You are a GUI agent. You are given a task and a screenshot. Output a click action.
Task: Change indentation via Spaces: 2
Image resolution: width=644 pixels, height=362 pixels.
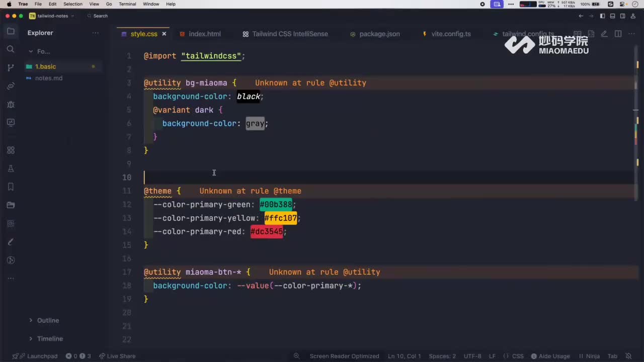coord(442,356)
